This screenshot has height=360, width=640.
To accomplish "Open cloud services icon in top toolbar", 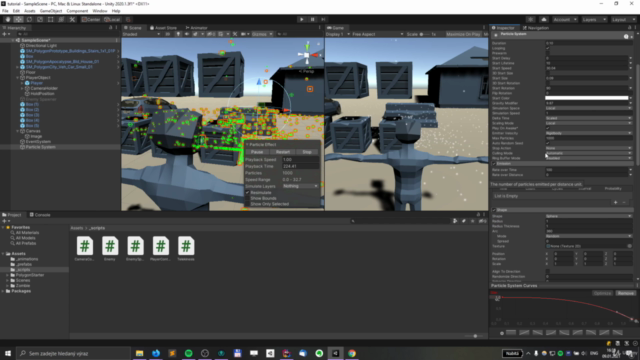I will 544,19.
